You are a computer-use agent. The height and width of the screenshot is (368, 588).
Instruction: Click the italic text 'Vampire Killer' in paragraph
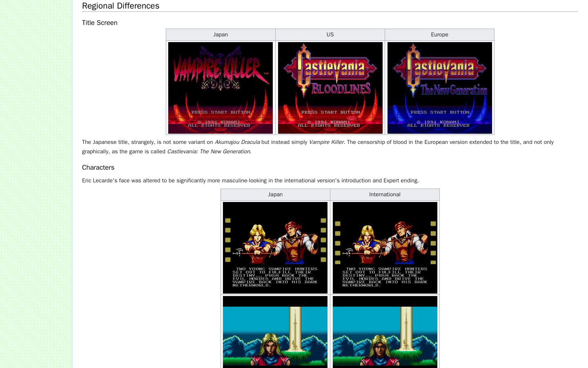click(326, 142)
